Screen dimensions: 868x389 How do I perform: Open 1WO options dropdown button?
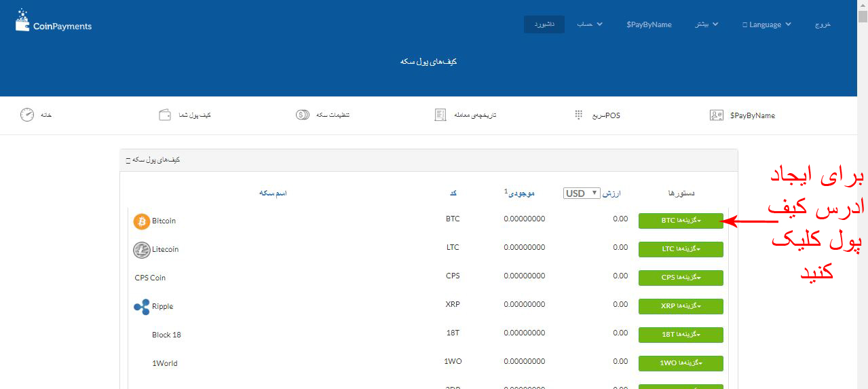coord(681,363)
